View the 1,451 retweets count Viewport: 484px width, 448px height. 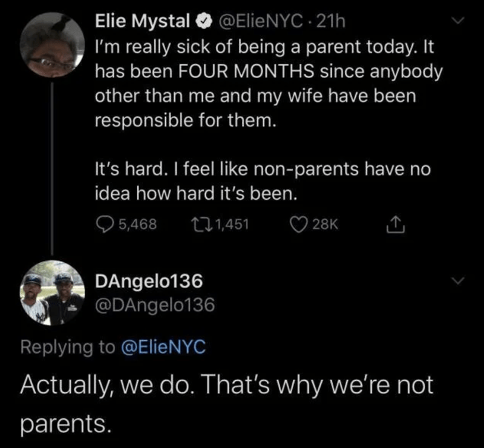232,225
